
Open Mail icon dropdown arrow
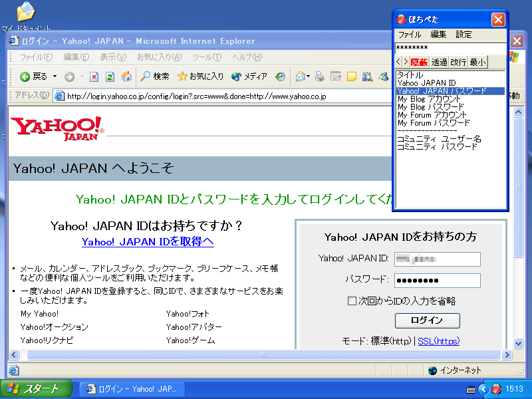coord(308,76)
